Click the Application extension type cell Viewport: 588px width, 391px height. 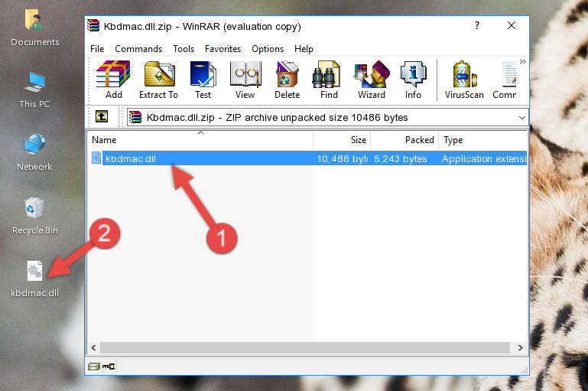(484, 159)
